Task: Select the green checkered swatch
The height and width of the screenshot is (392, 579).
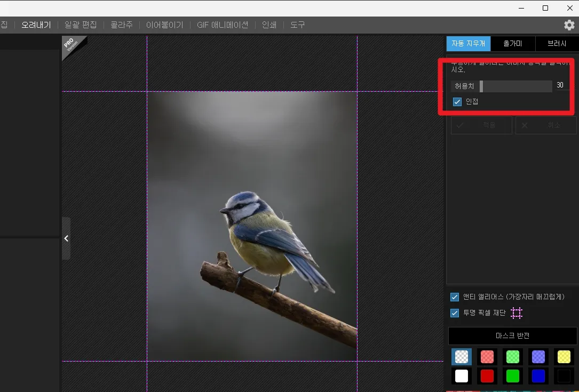Action: point(512,357)
